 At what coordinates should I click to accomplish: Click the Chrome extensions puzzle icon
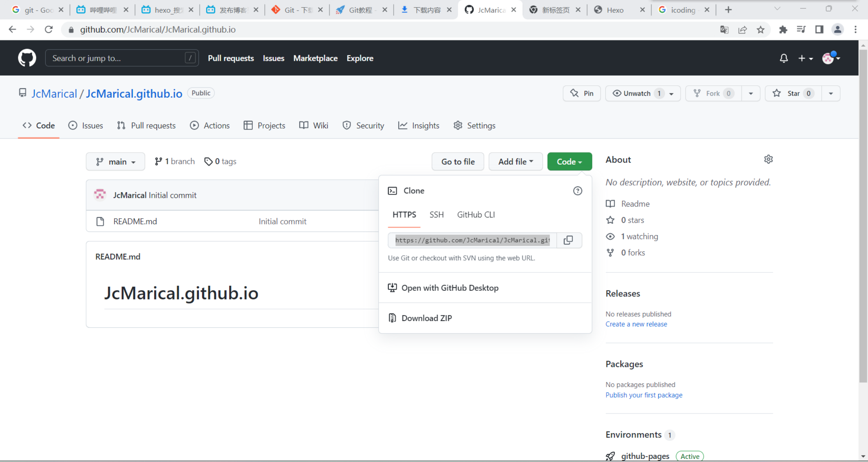(783, 30)
